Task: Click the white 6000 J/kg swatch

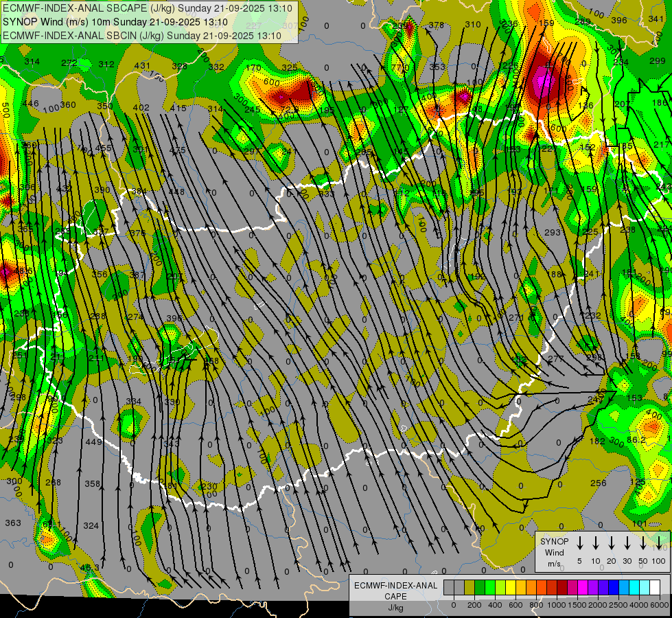Action: [x=654, y=587]
